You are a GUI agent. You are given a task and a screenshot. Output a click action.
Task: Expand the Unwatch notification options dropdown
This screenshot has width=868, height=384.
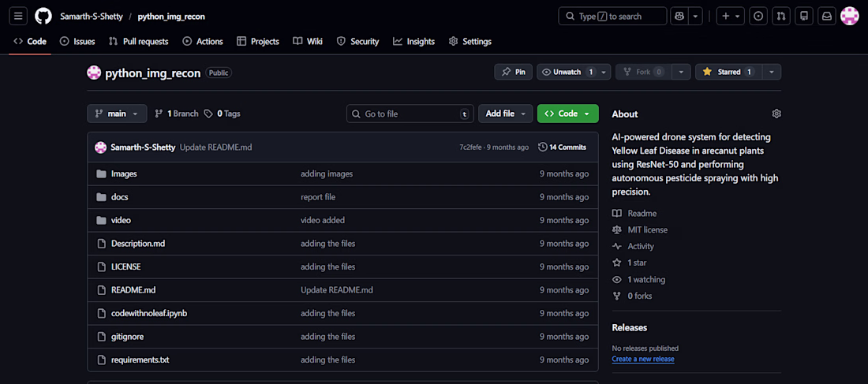click(x=604, y=72)
